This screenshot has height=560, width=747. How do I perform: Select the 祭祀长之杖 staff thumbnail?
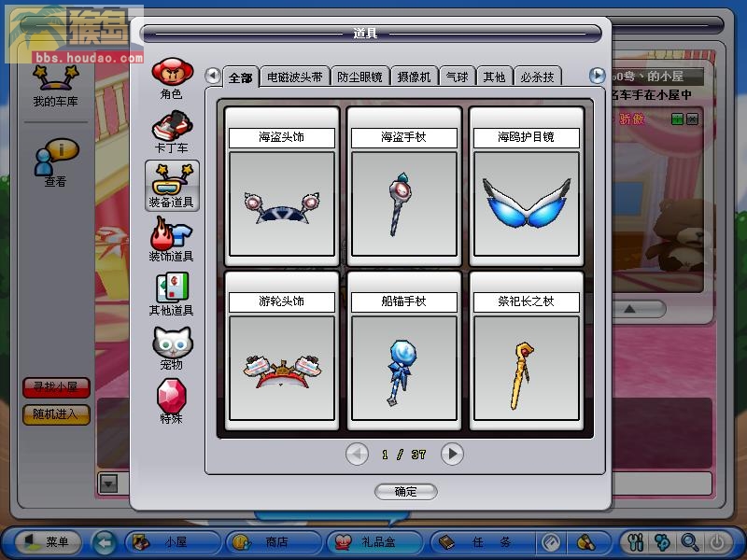pos(527,368)
